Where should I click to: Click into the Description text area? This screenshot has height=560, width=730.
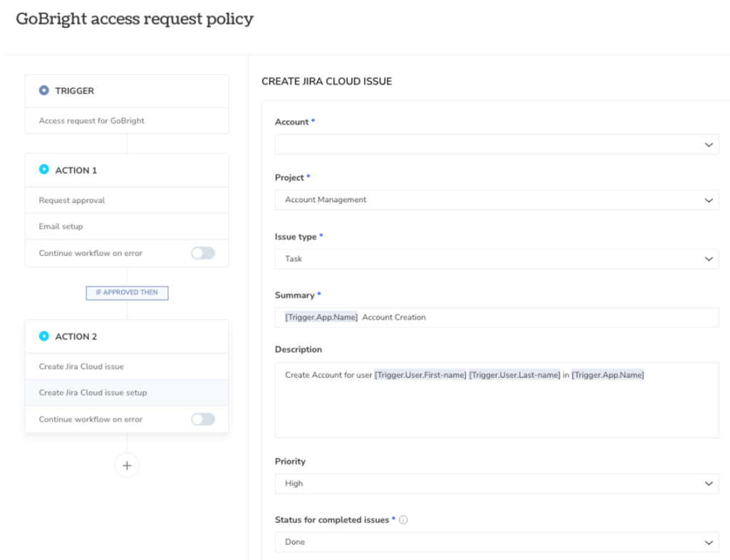pos(497,400)
